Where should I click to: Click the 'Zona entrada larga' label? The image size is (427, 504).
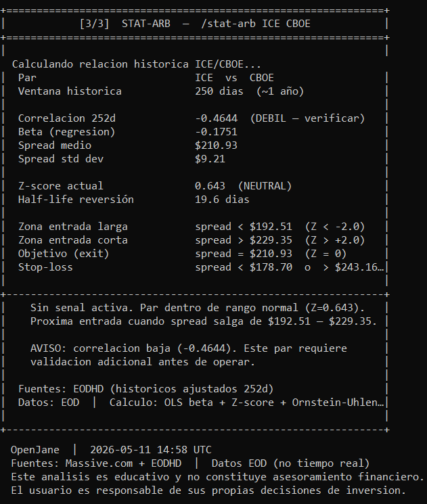[73, 227]
